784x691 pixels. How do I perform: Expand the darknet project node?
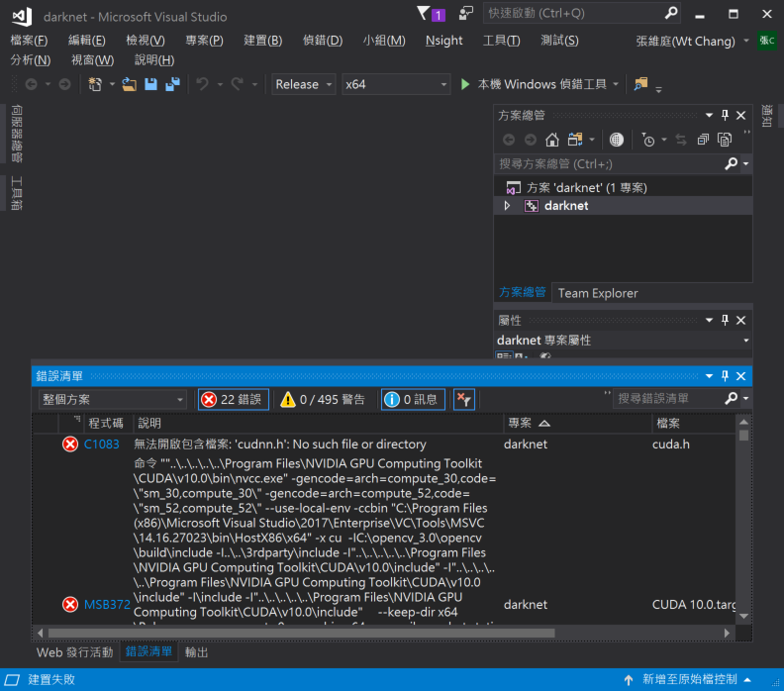coord(507,206)
